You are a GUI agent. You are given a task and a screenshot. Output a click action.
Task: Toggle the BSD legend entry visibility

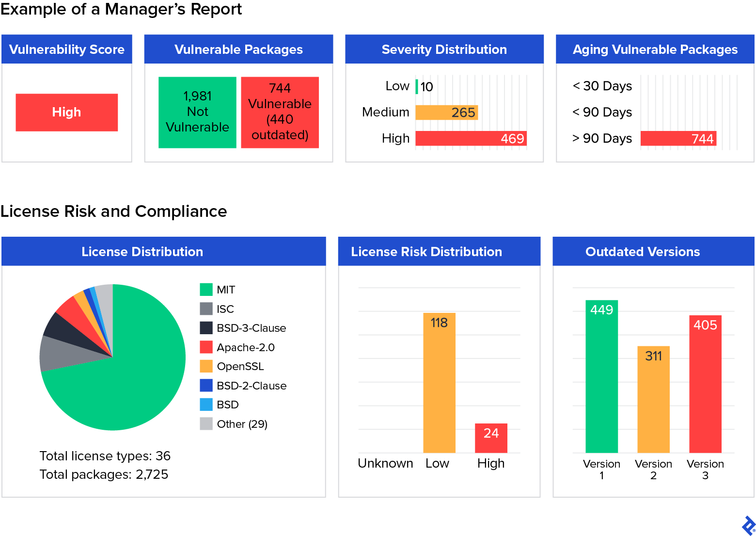click(x=205, y=405)
